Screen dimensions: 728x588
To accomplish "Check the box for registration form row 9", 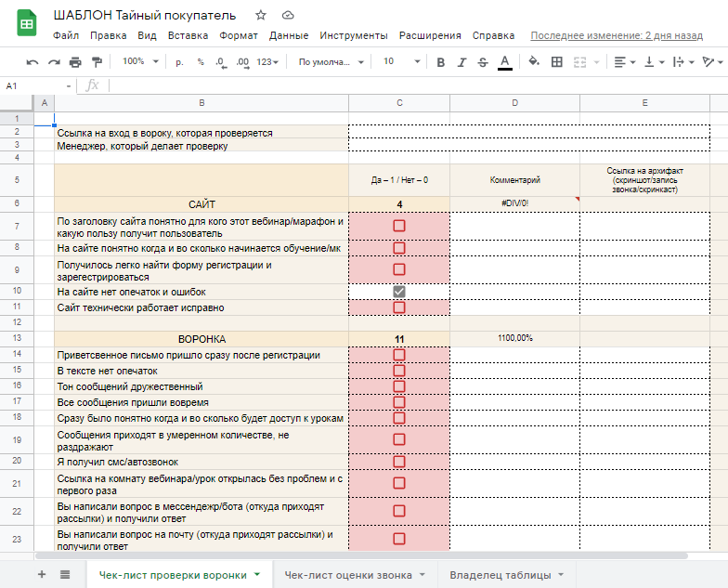I will [399, 269].
